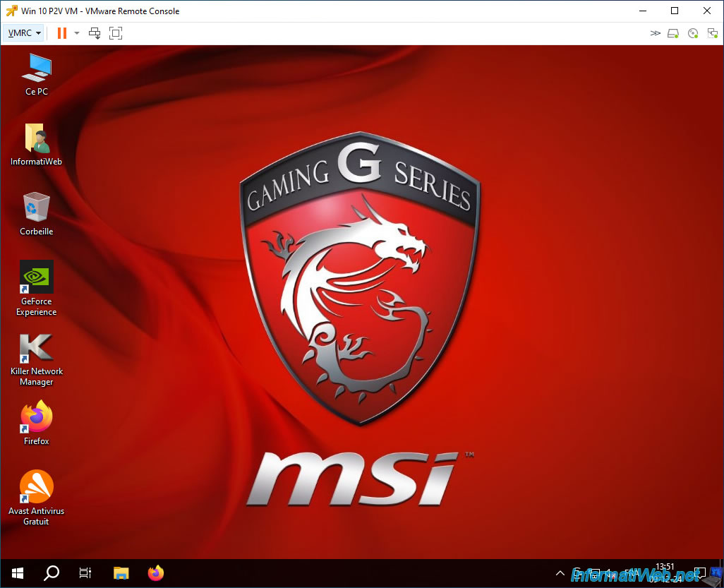Select the Killer Network Manager shortcut
Image resolution: width=724 pixels, height=588 pixels.
37,360
